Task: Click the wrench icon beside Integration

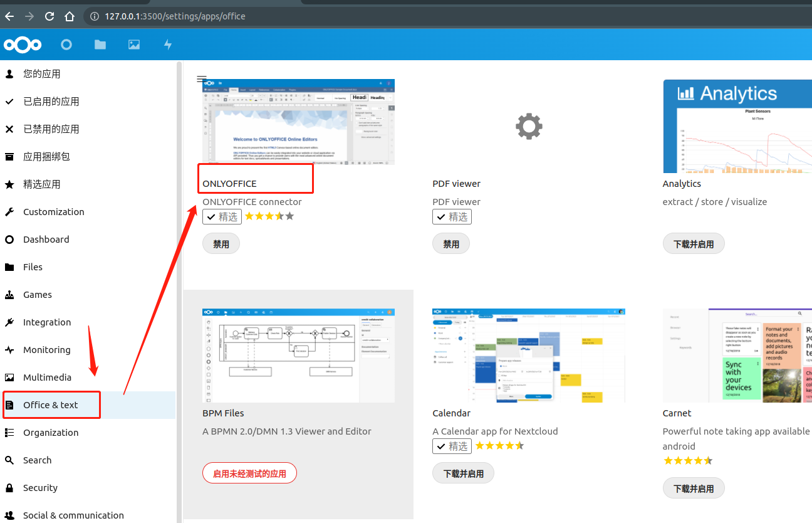Action: point(9,322)
